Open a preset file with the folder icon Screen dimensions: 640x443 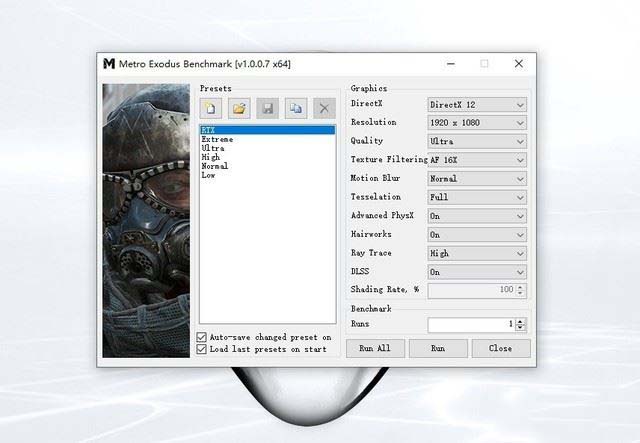239,108
